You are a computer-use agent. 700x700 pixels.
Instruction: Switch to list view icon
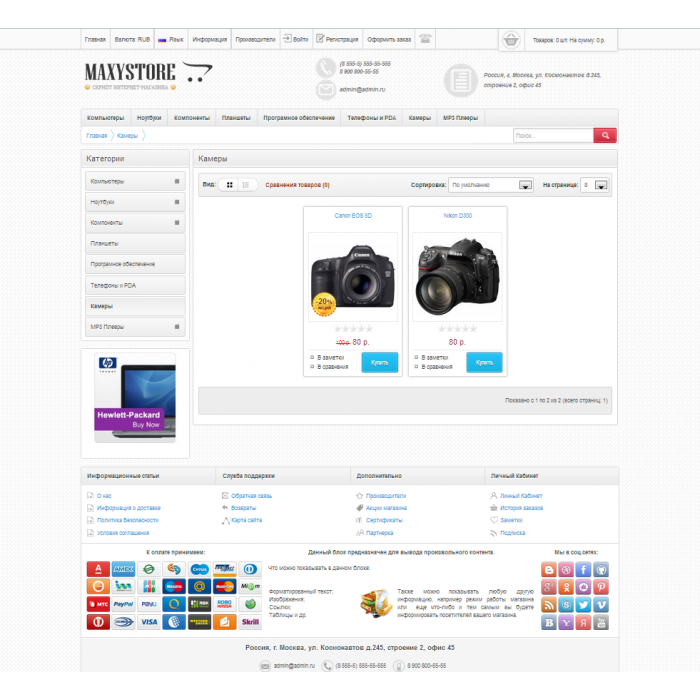tap(246, 185)
